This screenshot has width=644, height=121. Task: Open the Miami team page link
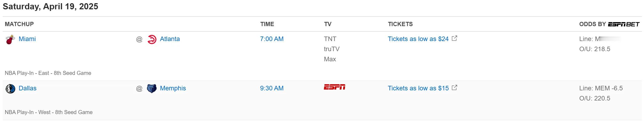(x=27, y=39)
